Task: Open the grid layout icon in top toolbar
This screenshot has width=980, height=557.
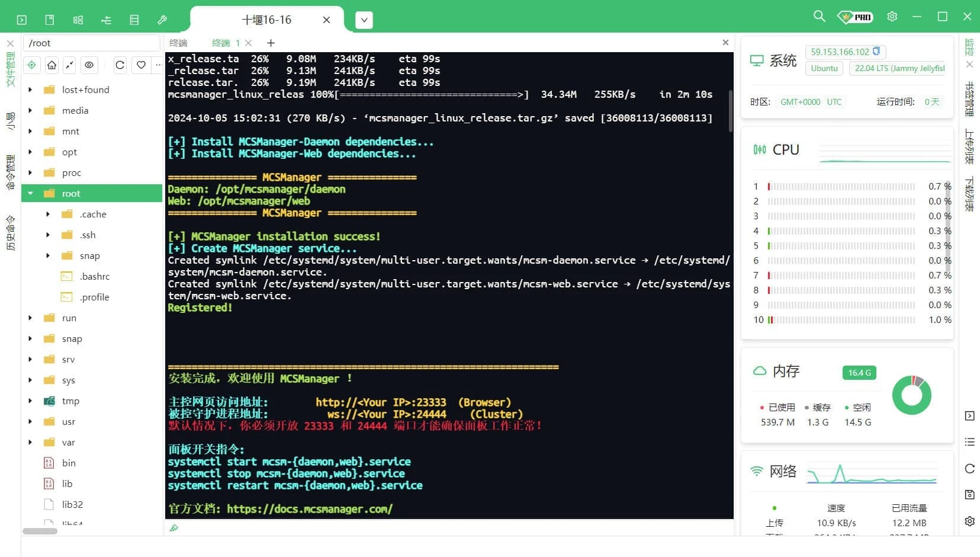Action: [78, 20]
